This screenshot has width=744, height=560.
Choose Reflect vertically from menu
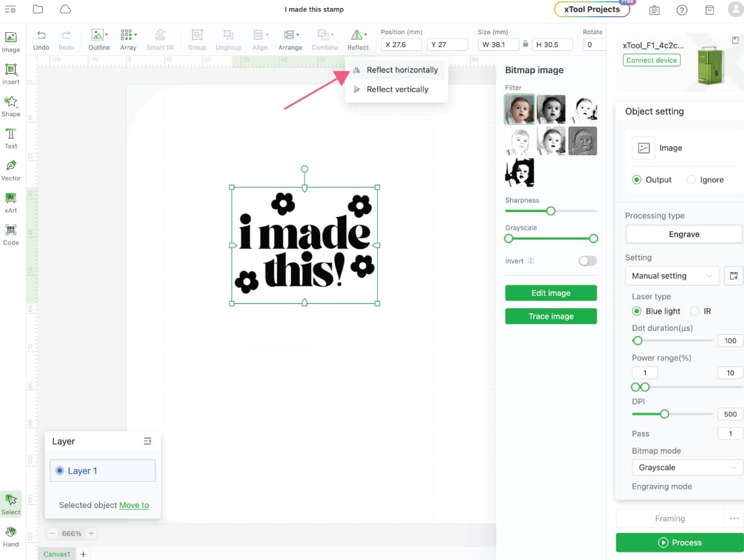tap(397, 89)
